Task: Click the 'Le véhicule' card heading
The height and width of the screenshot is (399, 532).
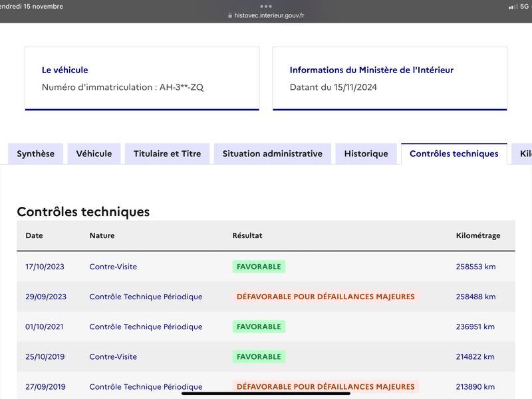Action: [65, 70]
